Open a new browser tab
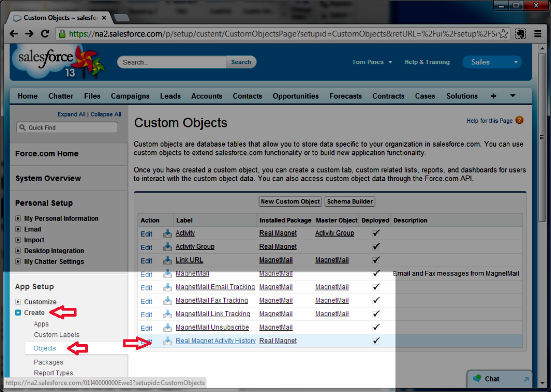551x392 pixels. click(x=122, y=18)
